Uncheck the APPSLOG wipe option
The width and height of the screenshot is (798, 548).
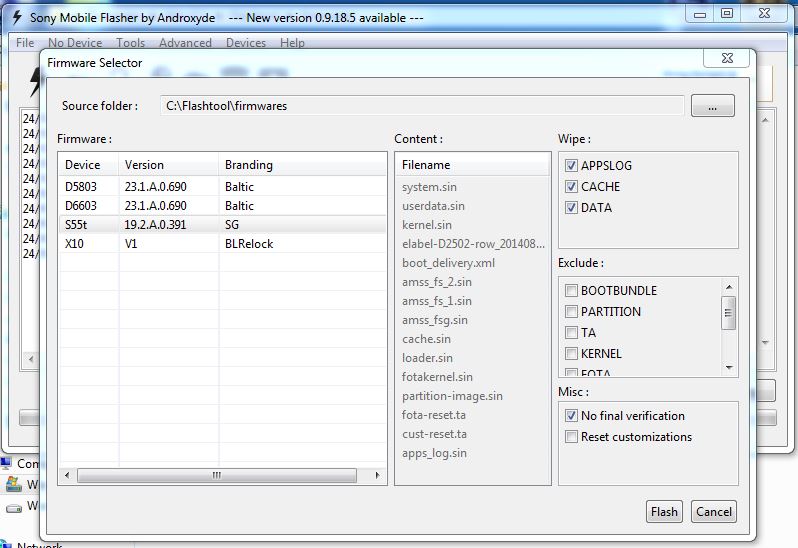[x=572, y=166]
